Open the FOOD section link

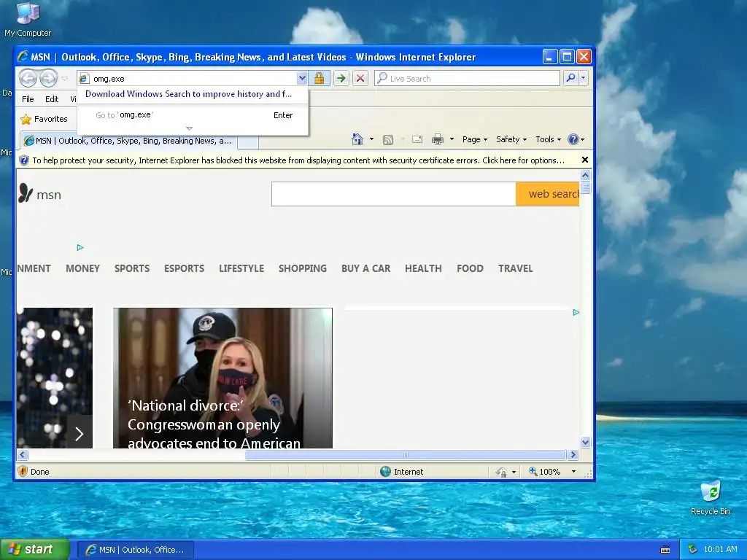pyautogui.click(x=471, y=268)
